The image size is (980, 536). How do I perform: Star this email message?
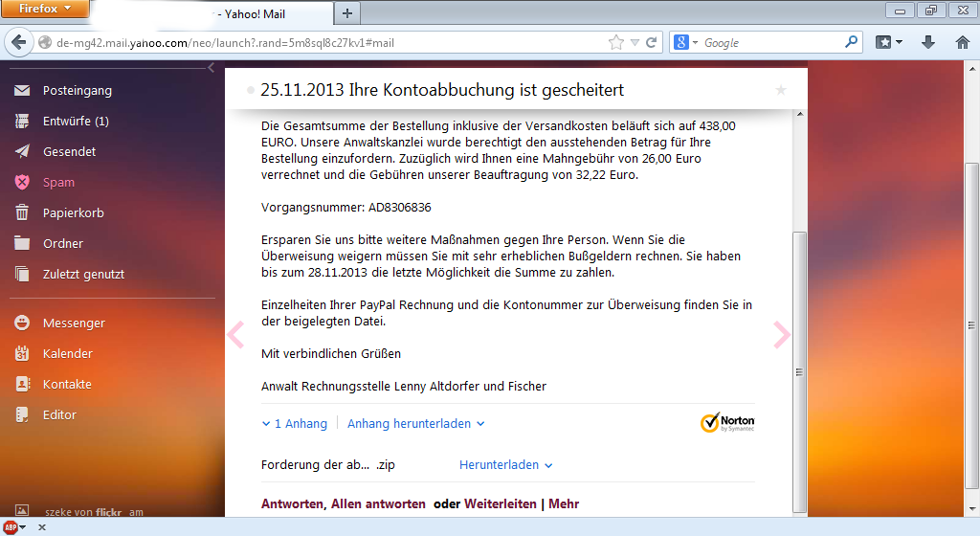pos(781,90)
